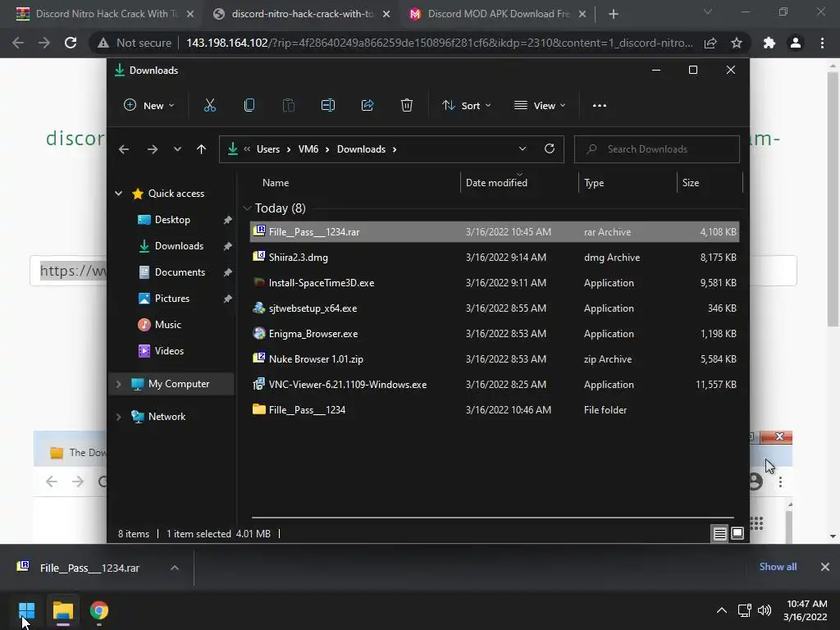The image size is (840, 630).
Task: Open recent locations chevron dropdown
Action: [x=177, y=149]
